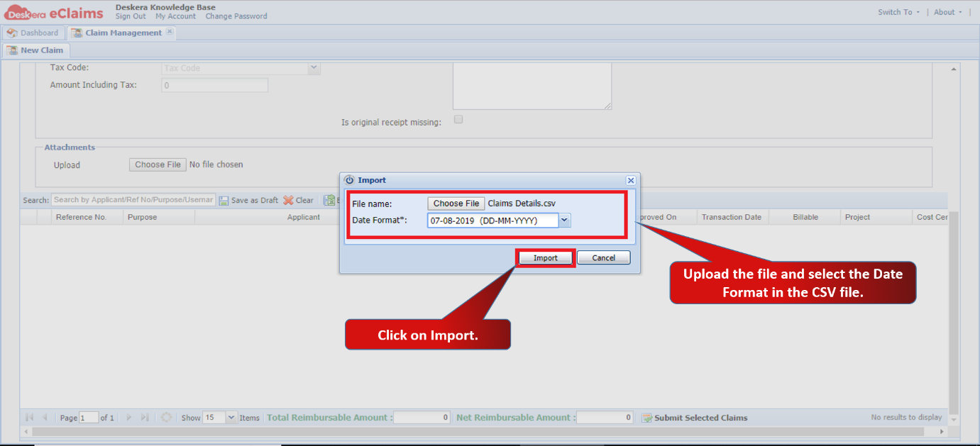Click the red Clear cross icon
This screenshot has height=446, width=980.
[x=288, y=201]
